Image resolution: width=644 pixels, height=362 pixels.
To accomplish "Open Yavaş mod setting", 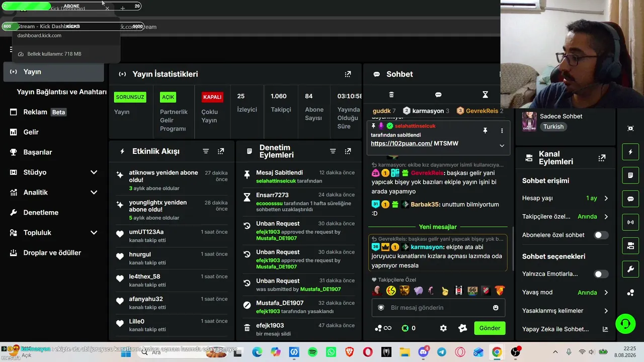I will pyautogui.click(x=565, y=293).
